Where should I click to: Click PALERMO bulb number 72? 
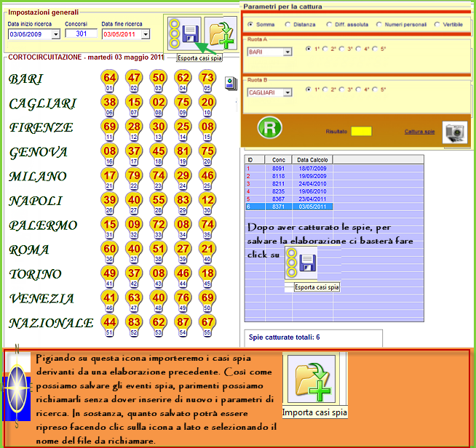tap(158, 228)
